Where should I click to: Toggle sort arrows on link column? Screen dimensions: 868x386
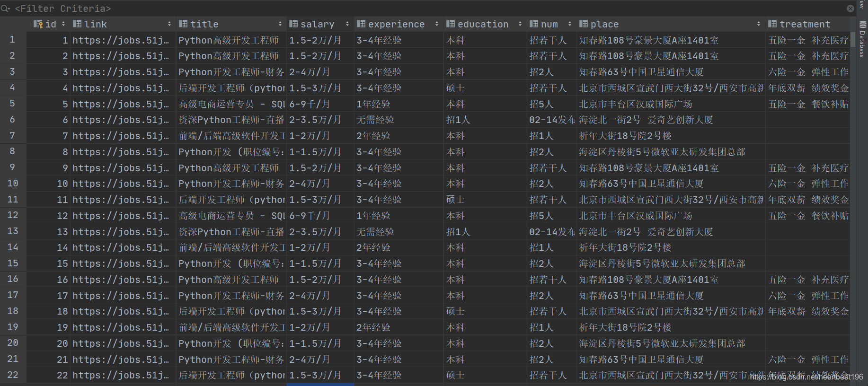(169, 24)
